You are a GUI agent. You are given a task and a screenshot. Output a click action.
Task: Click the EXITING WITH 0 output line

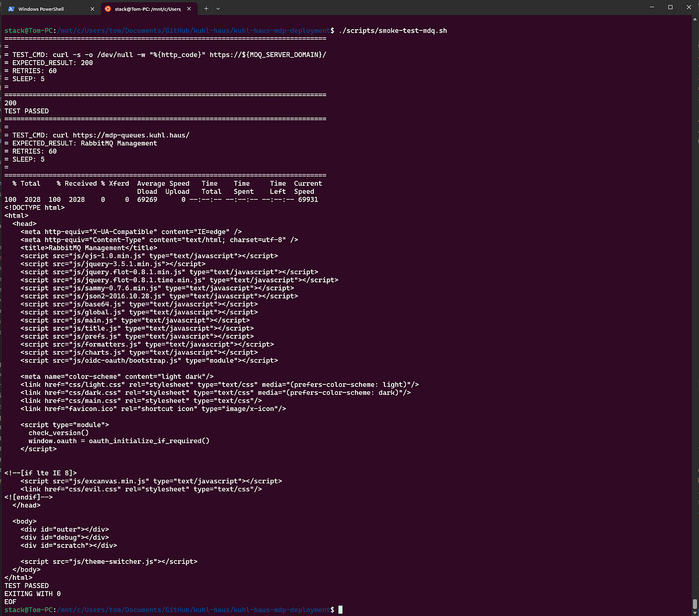coord(33,594)
